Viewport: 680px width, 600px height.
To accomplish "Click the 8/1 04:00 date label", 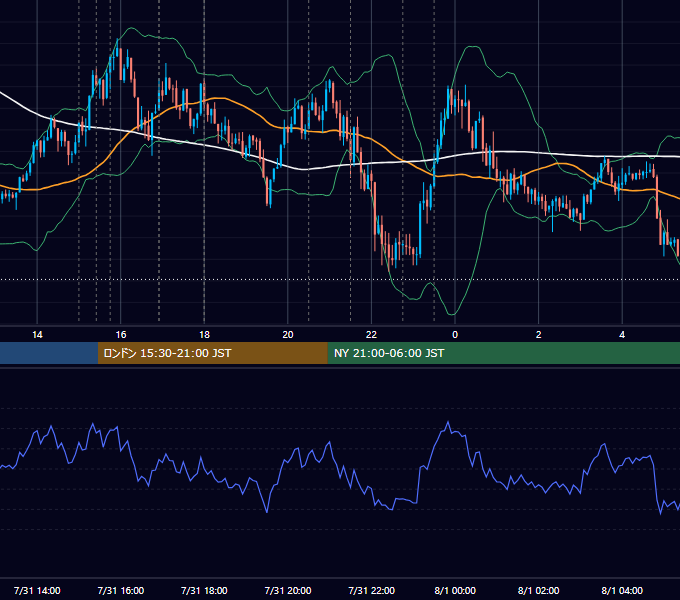I will [622, 590].
